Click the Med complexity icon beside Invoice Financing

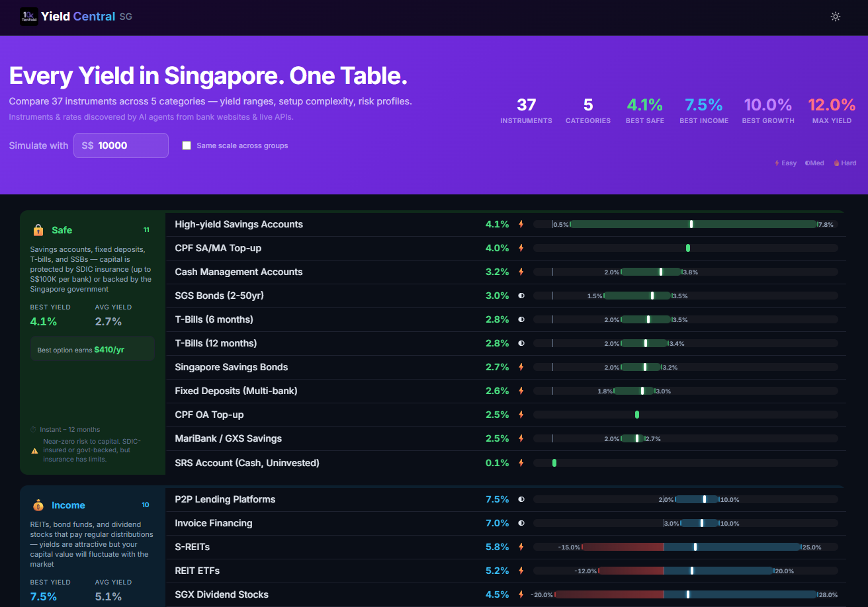521,523
